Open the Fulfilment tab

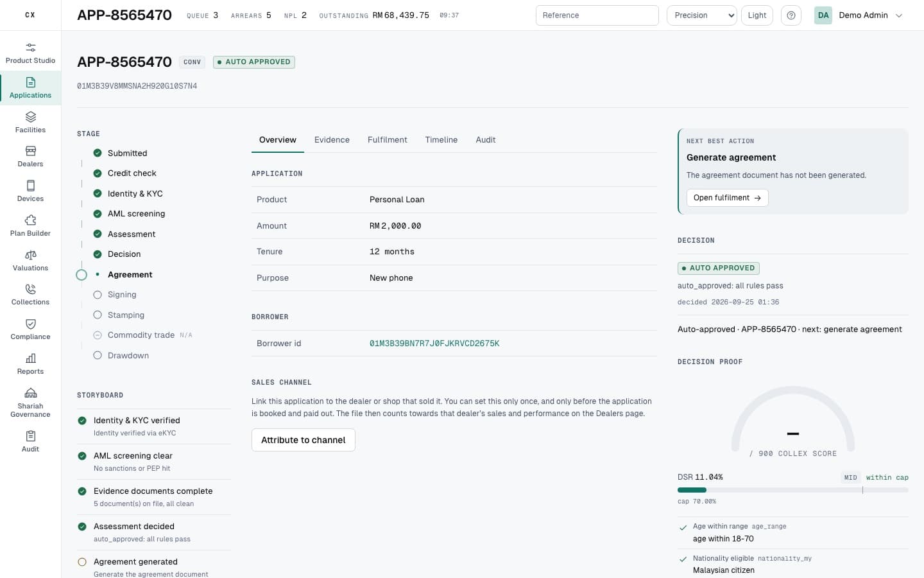[x=387, y=140]
